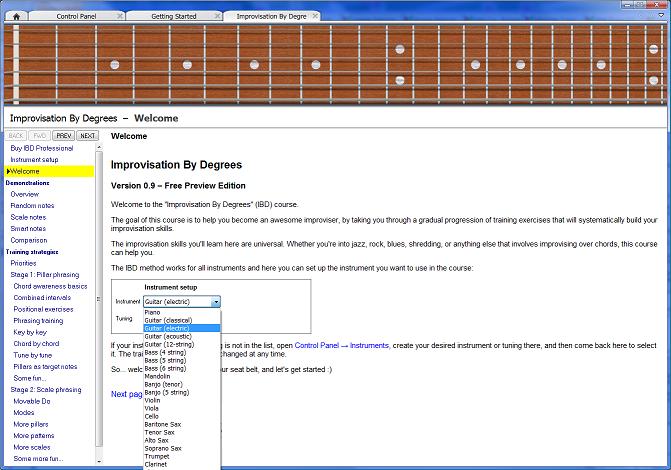Click the sidebar vertical scrollbar
Screen dimensions: 671x470
(x=99, y=300)
